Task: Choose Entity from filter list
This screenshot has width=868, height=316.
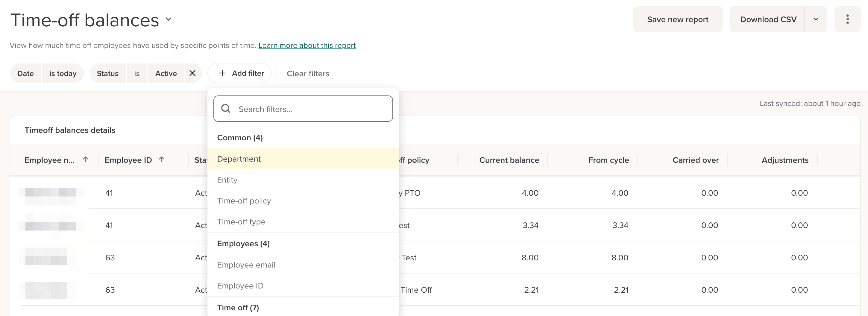Action: point(227,180)
